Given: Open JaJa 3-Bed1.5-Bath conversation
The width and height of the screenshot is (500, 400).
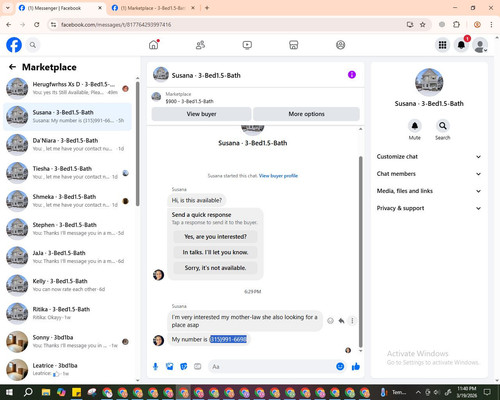Looking at the screenshot, I should point(68,257).
